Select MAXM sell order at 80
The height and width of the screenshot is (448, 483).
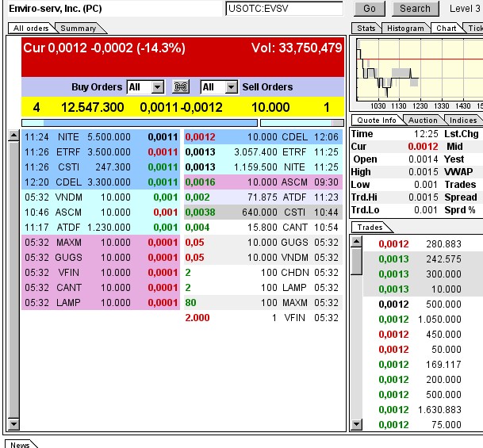[x=263, y=303]
